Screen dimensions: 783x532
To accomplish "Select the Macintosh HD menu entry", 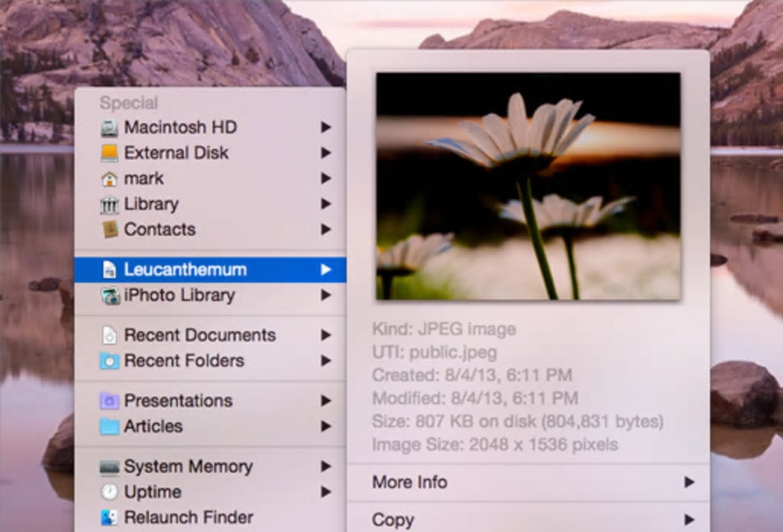I will point(210,127).
